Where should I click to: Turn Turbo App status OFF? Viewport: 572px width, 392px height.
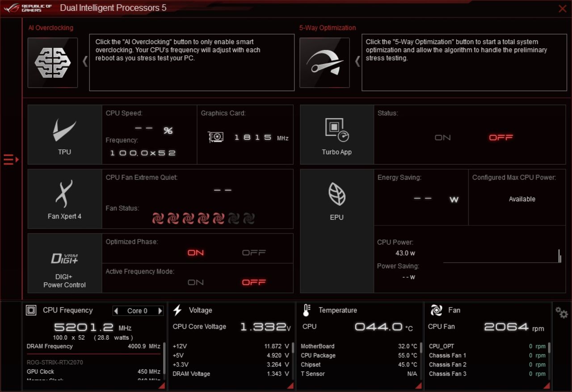501,138
